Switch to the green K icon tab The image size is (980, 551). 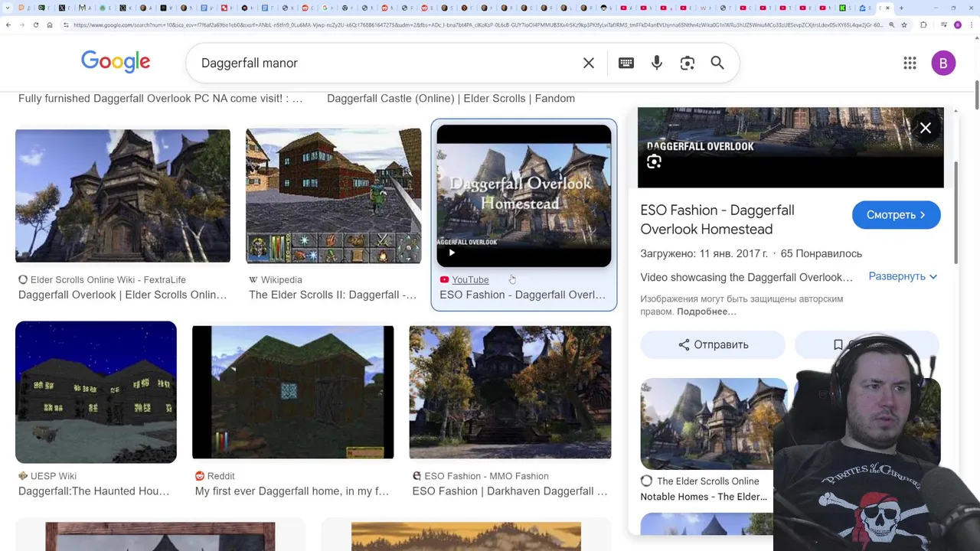pyautogui.click(x=843, y=8)
